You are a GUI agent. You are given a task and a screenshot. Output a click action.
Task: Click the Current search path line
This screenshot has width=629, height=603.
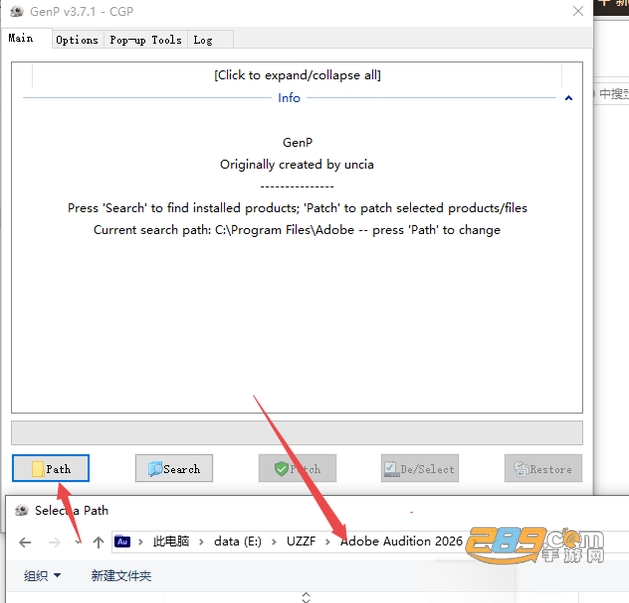click(x=297, y=230)
